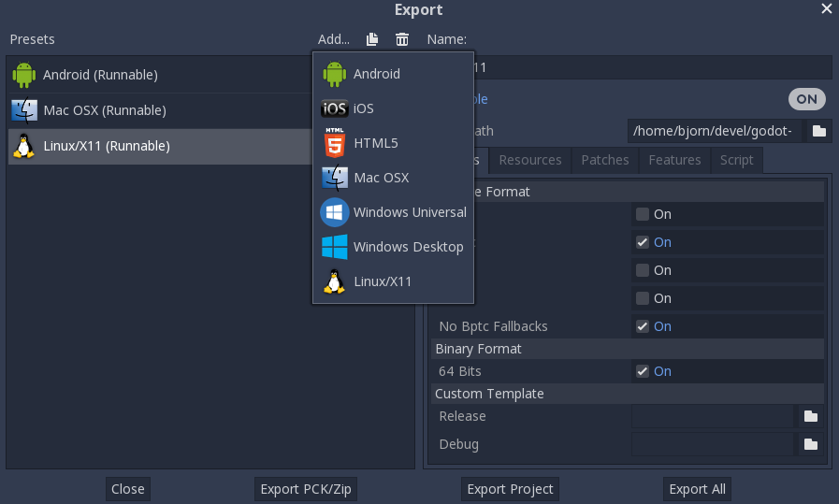
Task: Click the Mac OSX Finder icon in Add menu
Action: click(x=335, y=178)
